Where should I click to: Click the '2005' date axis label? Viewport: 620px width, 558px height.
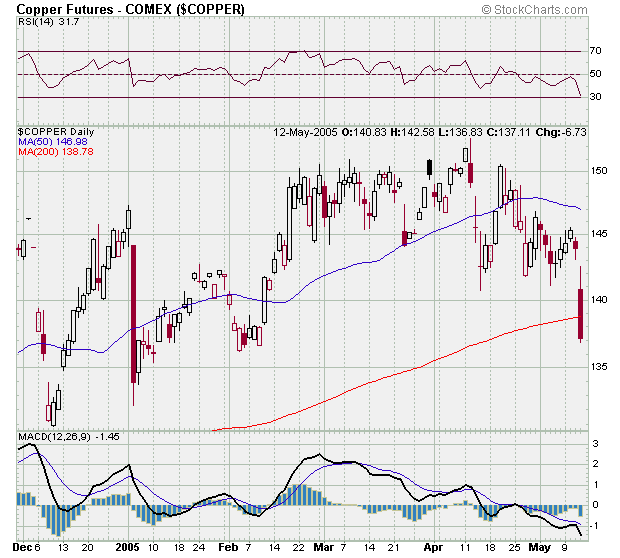pyautogui.click(x=127, y=547)
